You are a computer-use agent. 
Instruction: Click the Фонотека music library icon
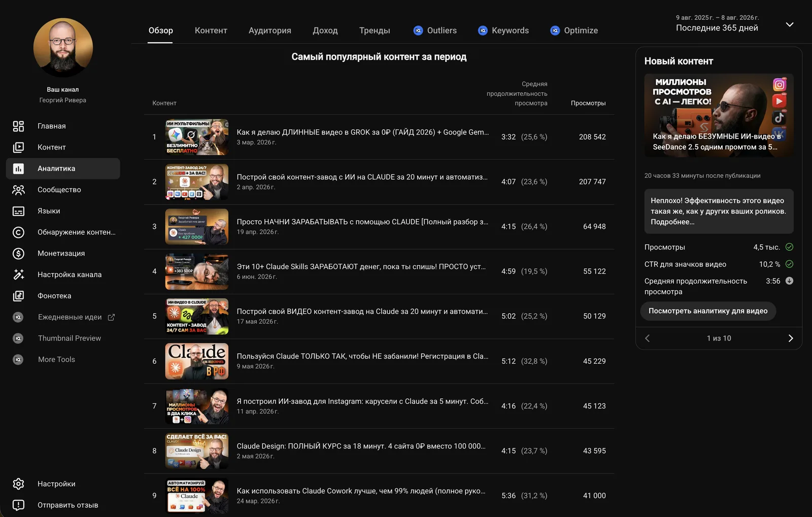(x=18, y=296)
